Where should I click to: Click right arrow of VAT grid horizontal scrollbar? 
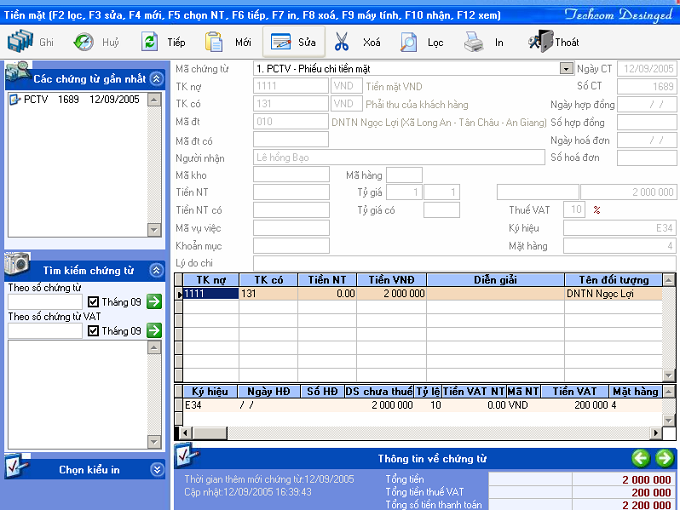click(x=656, y=432)
